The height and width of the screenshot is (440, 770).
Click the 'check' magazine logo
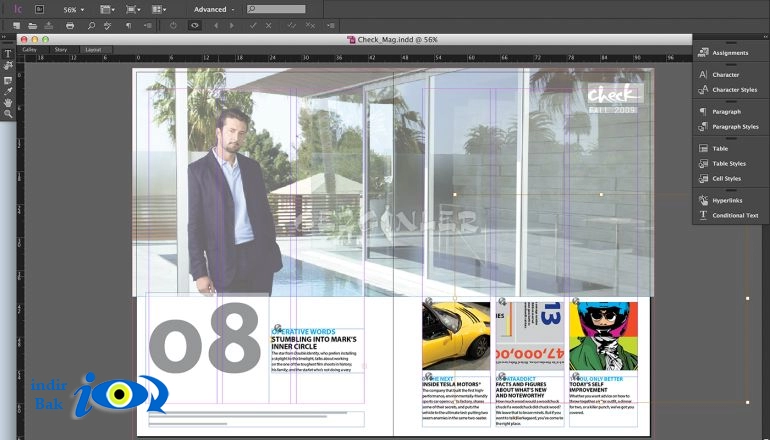(616, 93)
